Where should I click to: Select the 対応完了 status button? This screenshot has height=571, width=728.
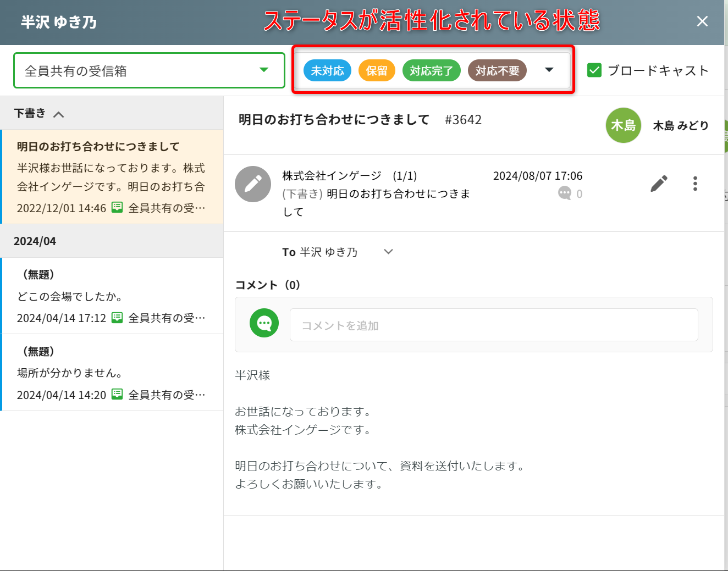coord(431,71)
